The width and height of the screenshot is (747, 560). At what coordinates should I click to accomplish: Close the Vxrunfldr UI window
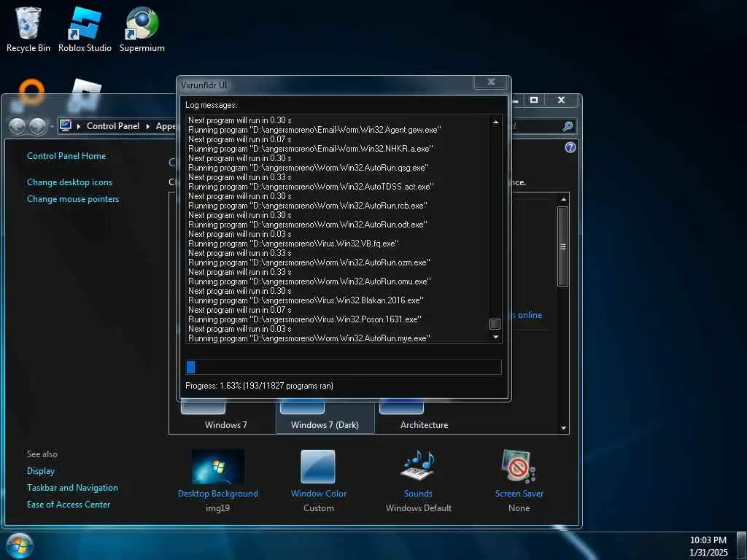491,82
